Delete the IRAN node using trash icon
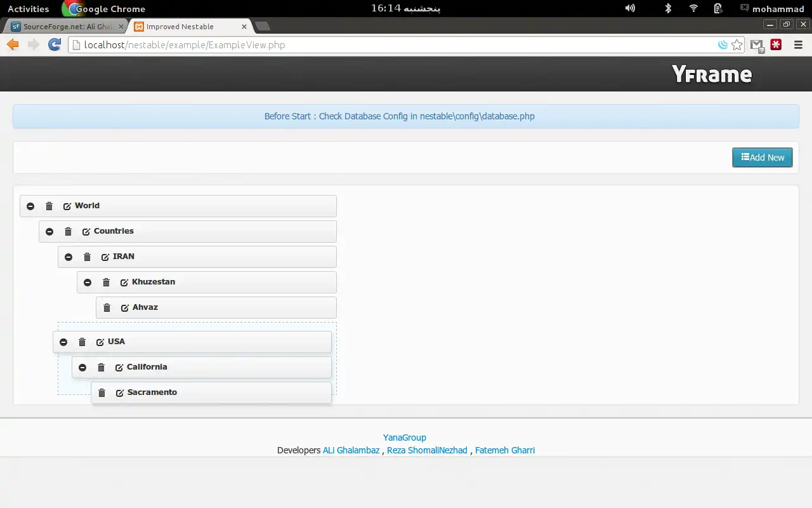 [x=87, y=257]
